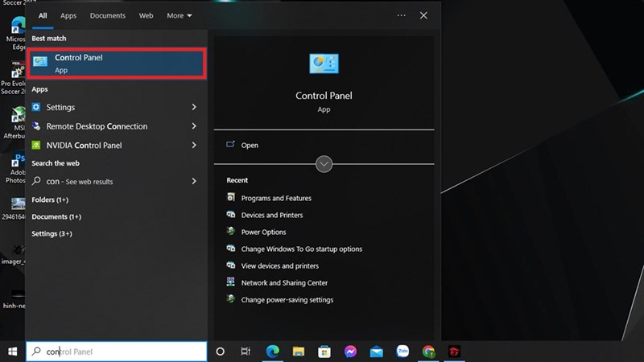Expand NVIDIA Control Panel arrow
The width and height of the screenshot is (644, 362).
pyautogui.click(x=194, y=146)
